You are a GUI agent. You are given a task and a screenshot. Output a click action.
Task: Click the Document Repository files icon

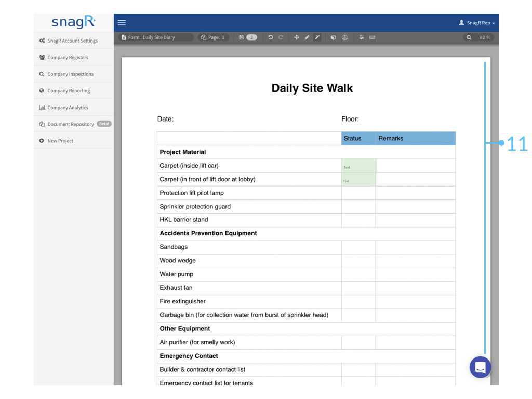pyautogui.click(x=42, y=124)
